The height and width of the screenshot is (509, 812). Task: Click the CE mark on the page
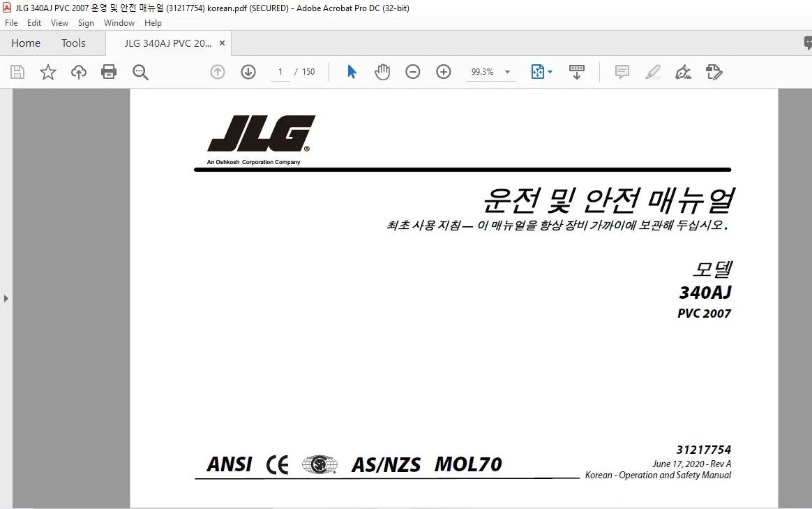coord(277,464)
